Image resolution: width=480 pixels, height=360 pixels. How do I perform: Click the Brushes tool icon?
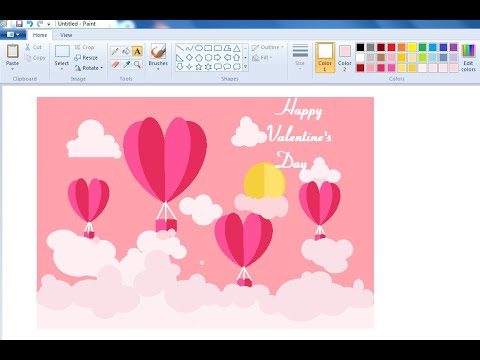coord(158,51)
